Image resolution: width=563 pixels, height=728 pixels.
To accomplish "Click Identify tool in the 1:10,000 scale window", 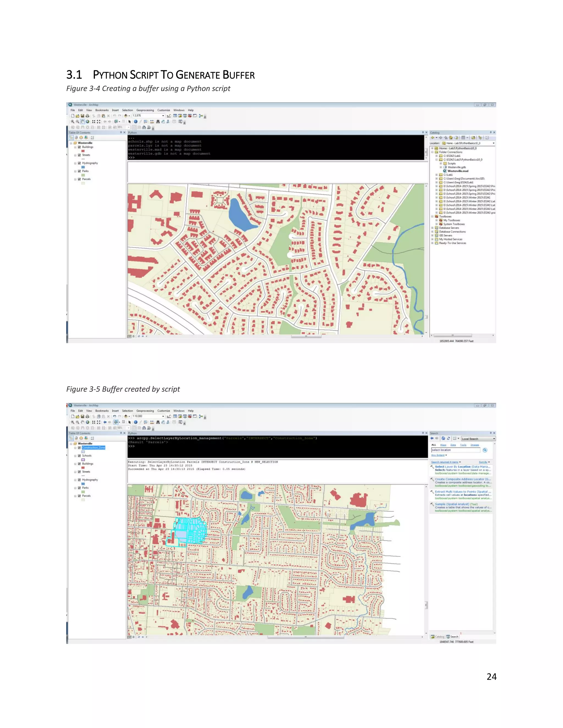I will 136,422.
